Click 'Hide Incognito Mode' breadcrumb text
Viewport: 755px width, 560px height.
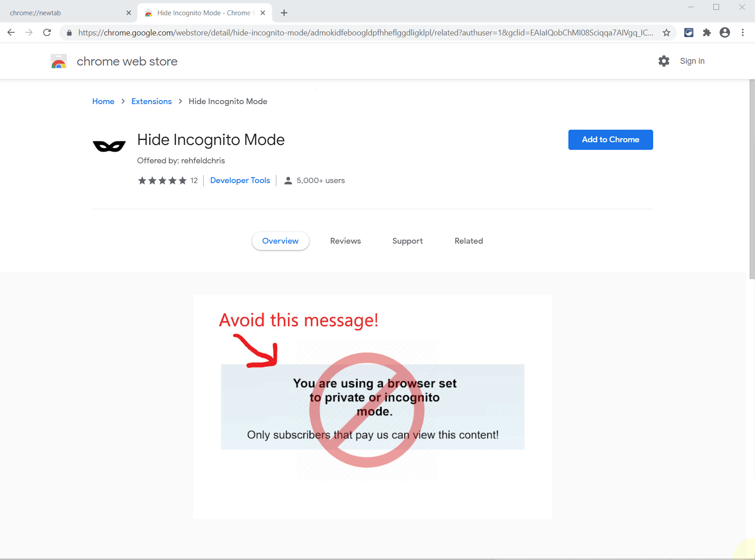(228, 101)
